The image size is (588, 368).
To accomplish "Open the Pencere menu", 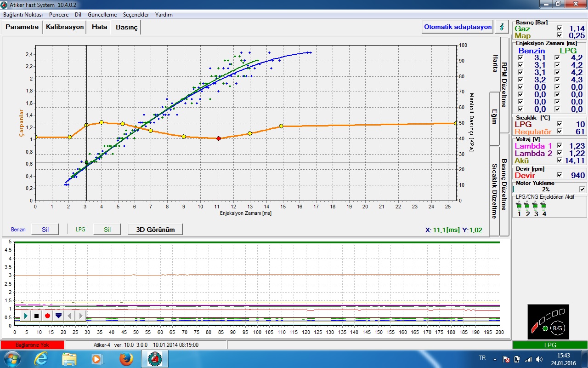I will coord(59,15).
